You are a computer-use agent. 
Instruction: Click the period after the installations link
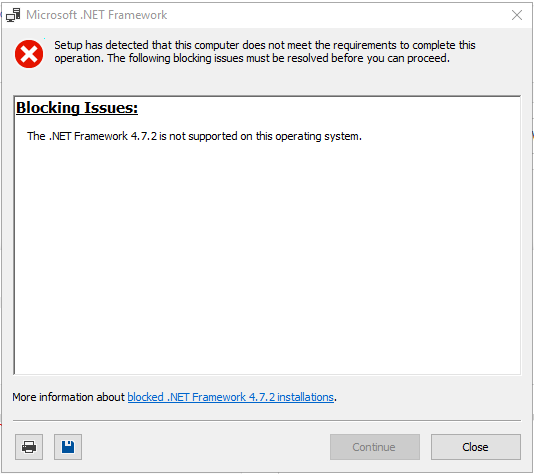335,398
